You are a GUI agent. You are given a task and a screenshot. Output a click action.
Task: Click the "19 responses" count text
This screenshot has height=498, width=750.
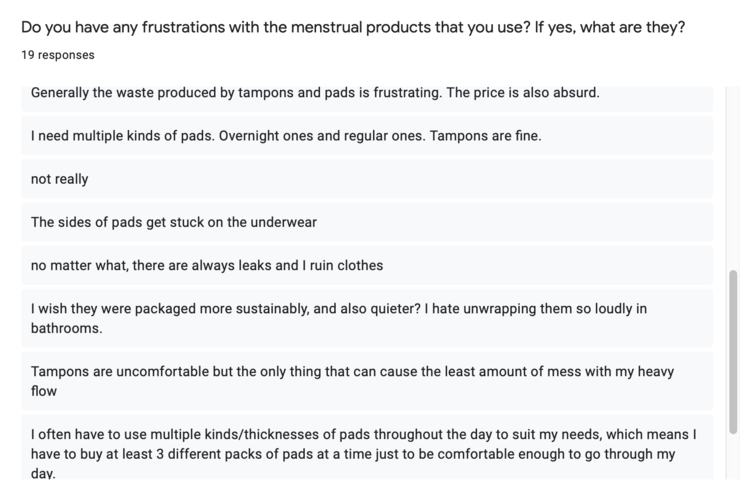(58, 55)
